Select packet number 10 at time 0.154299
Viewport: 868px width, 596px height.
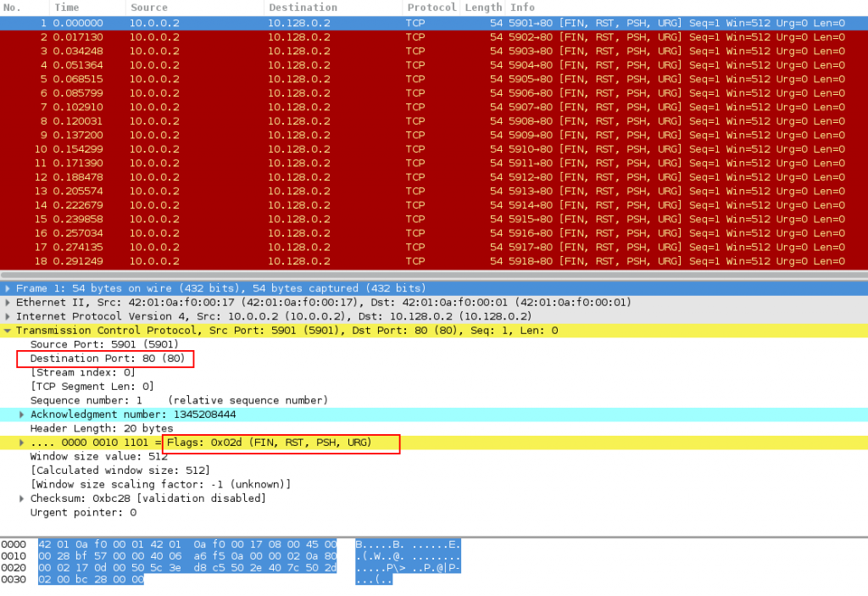click(339, 149)
